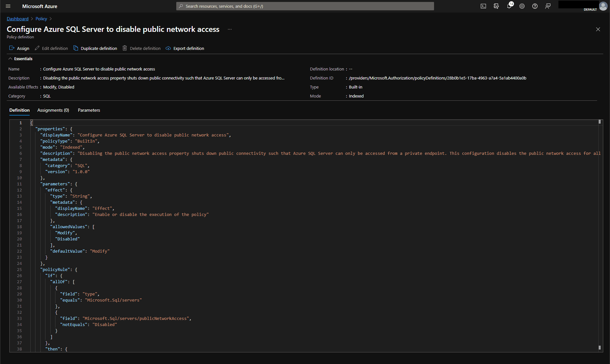
Task: Click the SQL category value in Essentials
Action: pyautogui.click(x=47, y=96)
